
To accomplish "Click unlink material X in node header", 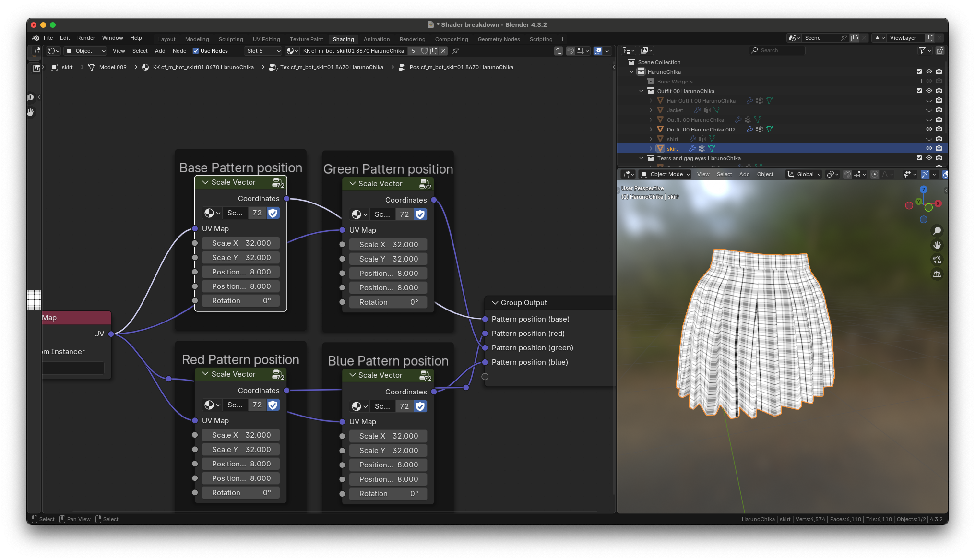I will (x=443, y=51).
